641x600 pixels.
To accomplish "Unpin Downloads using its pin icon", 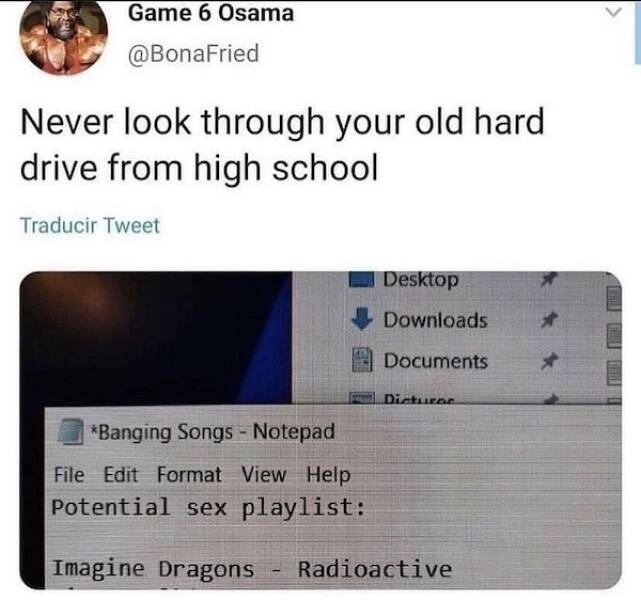I will 549,320.
